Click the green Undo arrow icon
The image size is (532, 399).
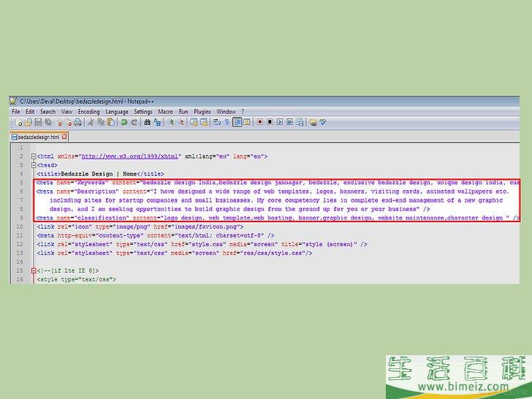[123, 122]
